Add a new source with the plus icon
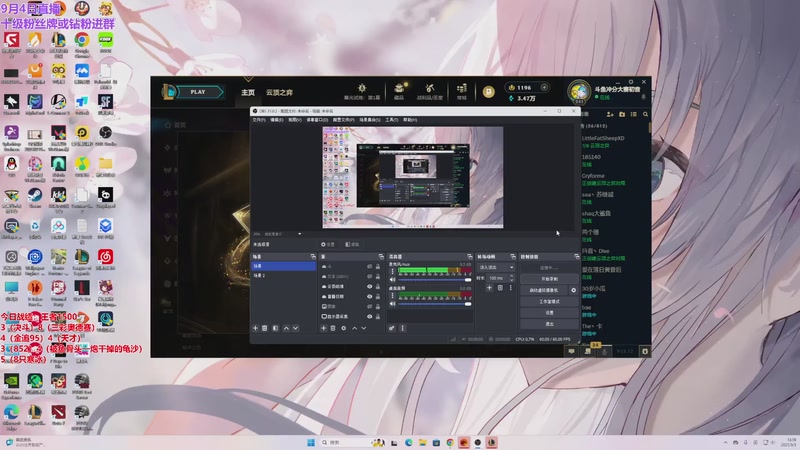This screenshot has height=450, width=800. point(323,328)
